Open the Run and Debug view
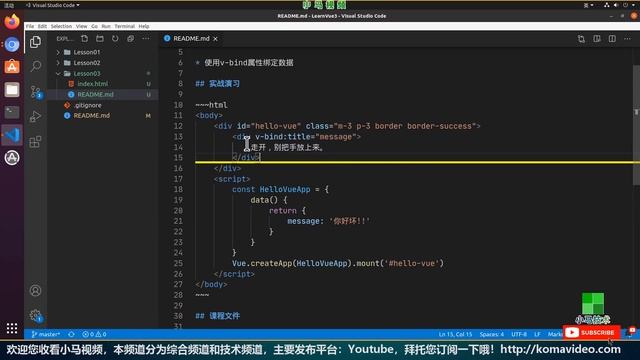This screenshot has height=360, width=640. [36, 117]
